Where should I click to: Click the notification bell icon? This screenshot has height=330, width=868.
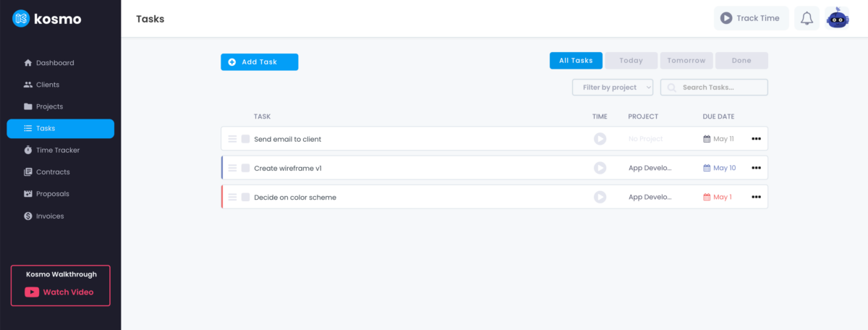point(807,18)
